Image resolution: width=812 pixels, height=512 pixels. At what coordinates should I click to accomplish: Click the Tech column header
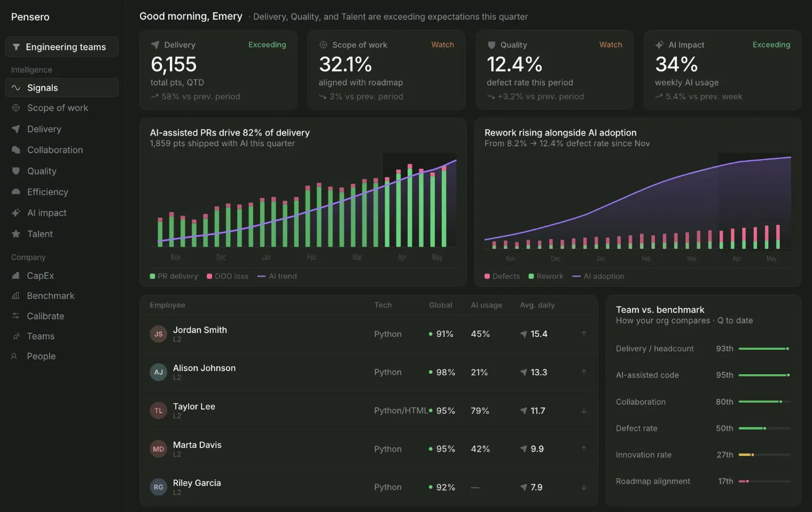382,305
